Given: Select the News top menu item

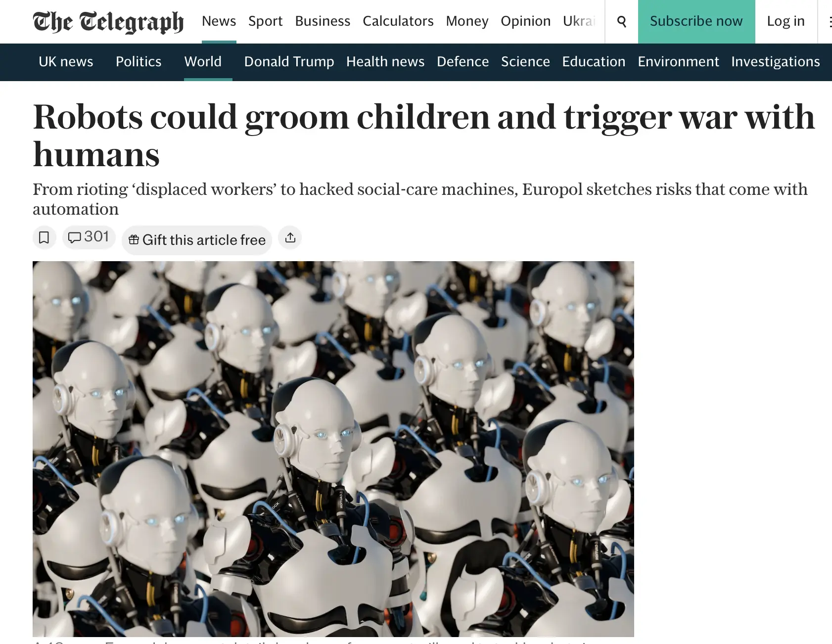Looking at the screenshot, I should tap(219, 21).
